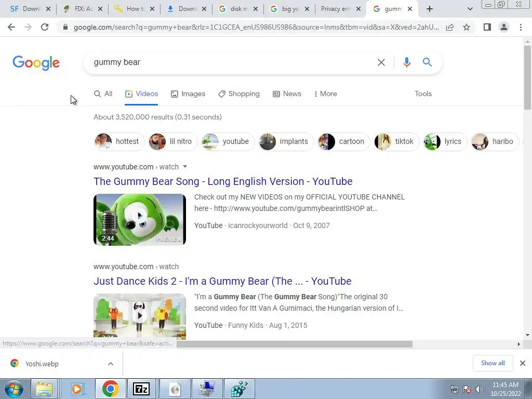The width and height of the screenshot is (532, 399).
Task: Go back with the browser back arrow
Action: [11, 27]
